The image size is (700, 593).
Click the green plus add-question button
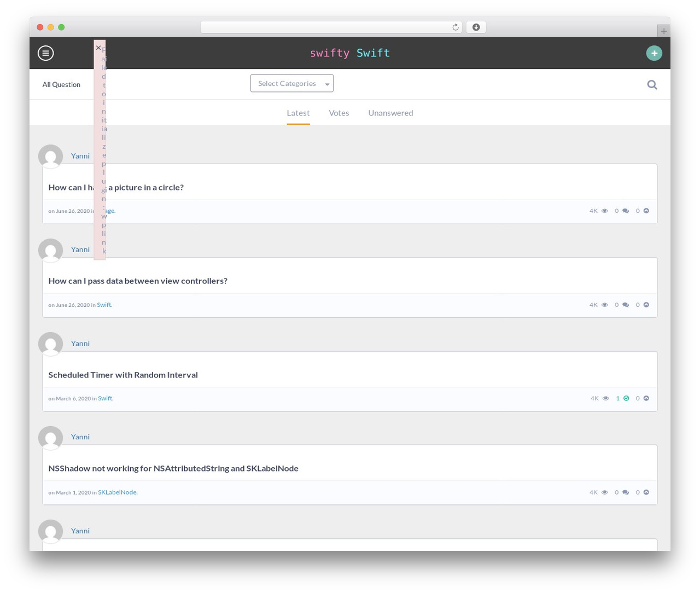(654, 53)
